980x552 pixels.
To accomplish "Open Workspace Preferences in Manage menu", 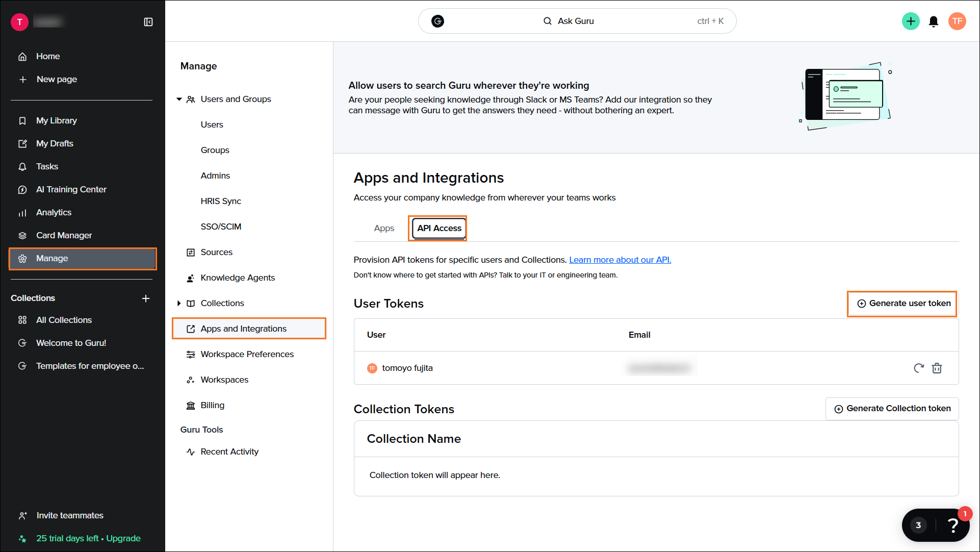I will [247, 354].
